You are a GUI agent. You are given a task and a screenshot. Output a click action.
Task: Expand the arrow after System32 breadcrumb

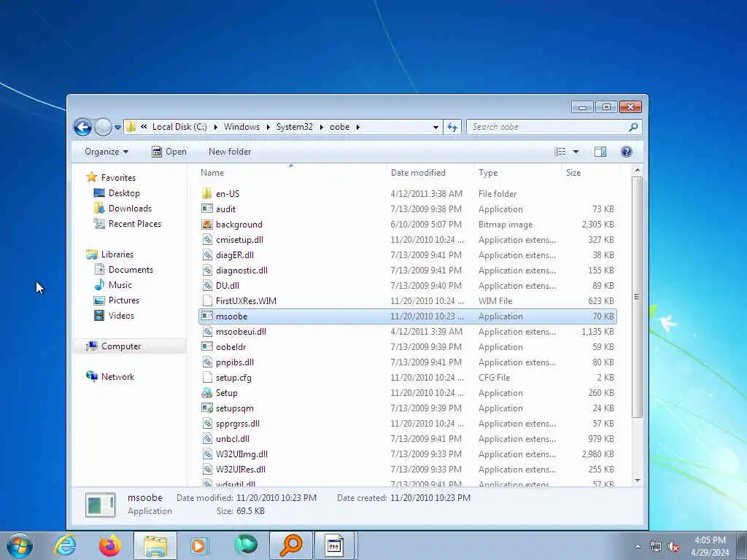(x=321, y=127)
